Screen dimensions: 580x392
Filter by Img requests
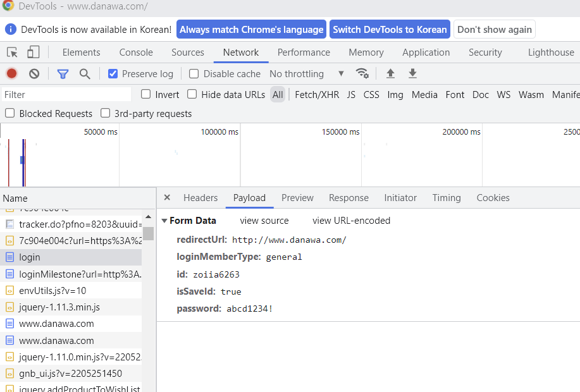(395, 95)
